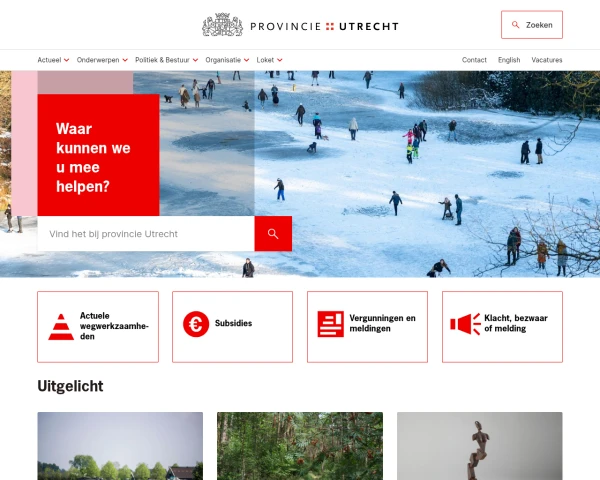Screen dimensions: 600x480
Task: Open the forest Uitgelicht thumbnail
Action: point(300,446)
